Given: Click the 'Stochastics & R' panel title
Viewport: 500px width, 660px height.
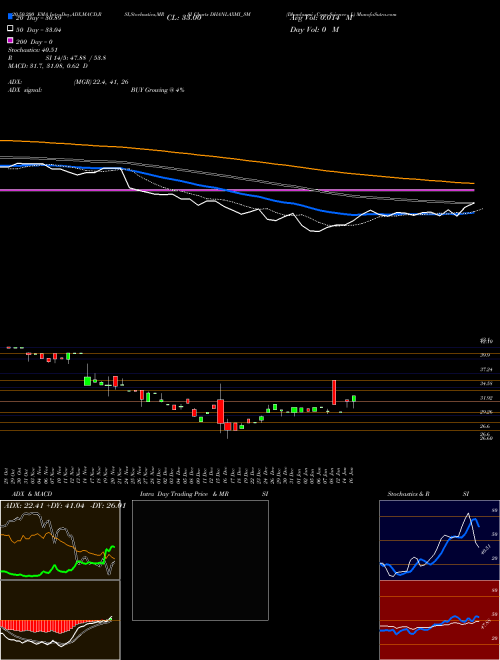Looking at the screenshot, I should tap(409, 494).
